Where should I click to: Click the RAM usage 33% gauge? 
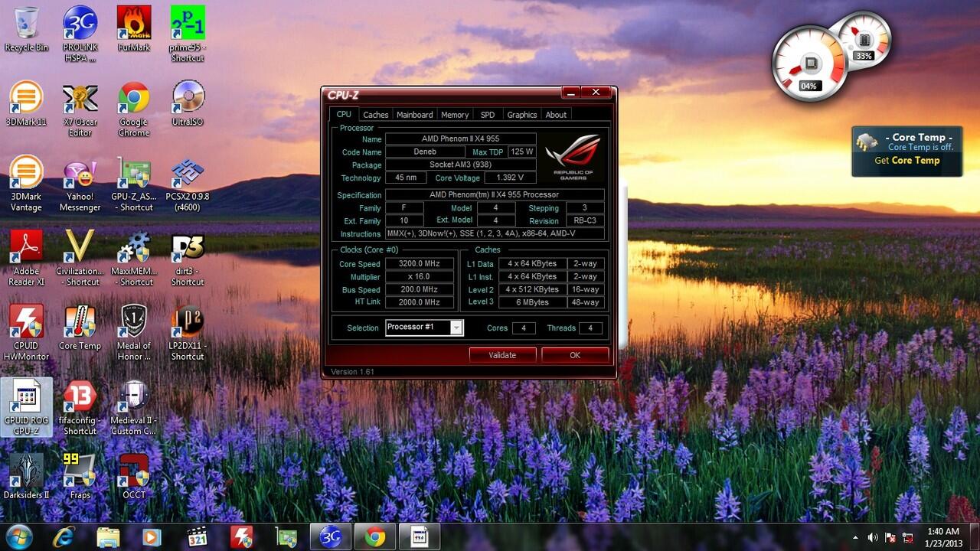pos(865,40)
